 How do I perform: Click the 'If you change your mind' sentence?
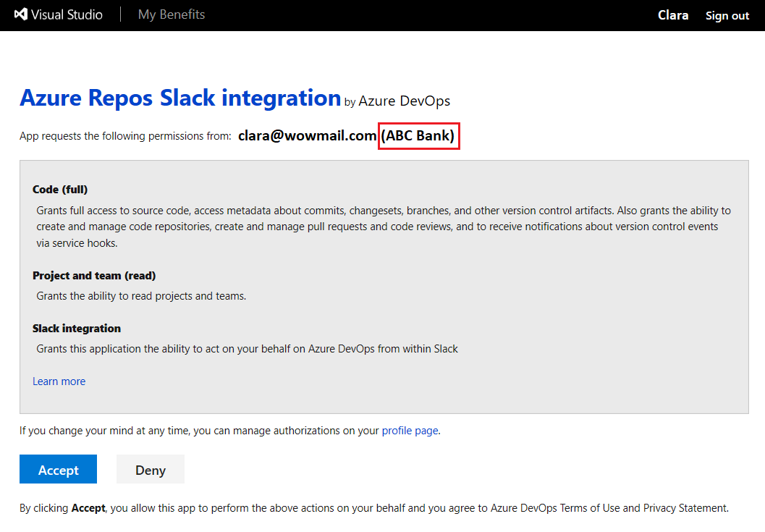coord(230,431)
